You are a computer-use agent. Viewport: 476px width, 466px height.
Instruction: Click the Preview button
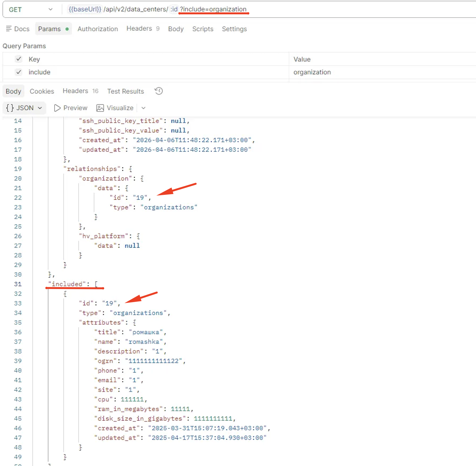(71, 108)
